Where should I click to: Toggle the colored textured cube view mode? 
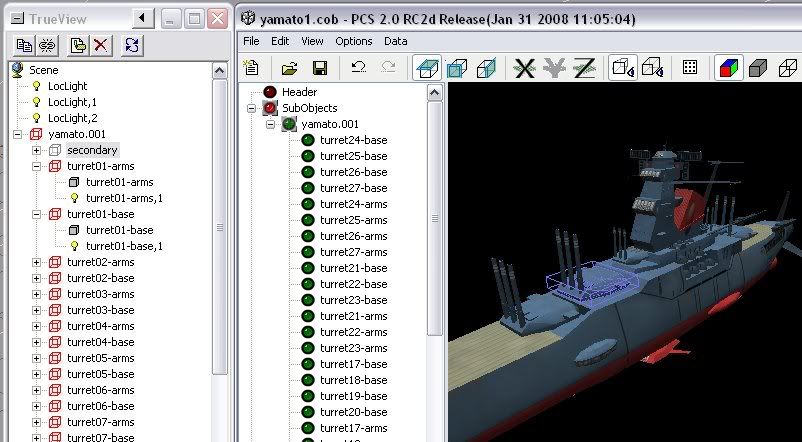728,68
